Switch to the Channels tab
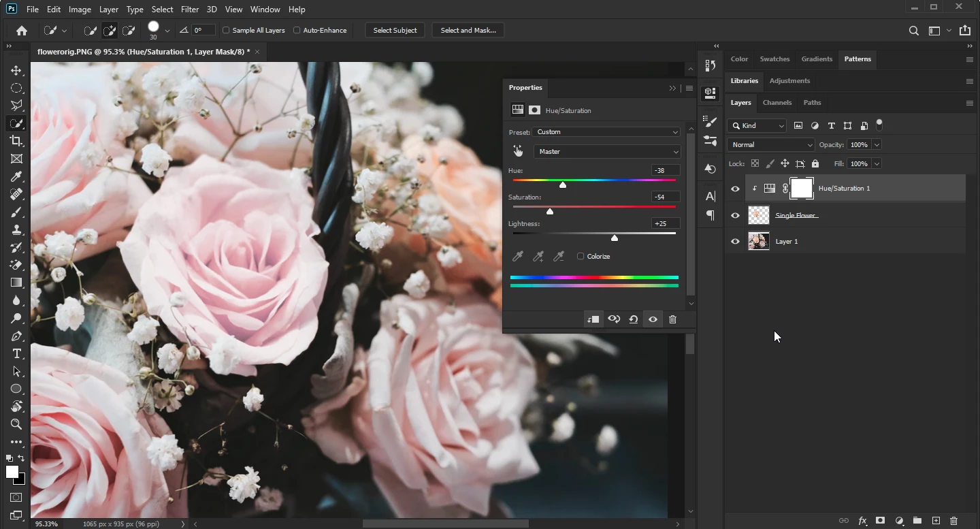 (777, 103)
